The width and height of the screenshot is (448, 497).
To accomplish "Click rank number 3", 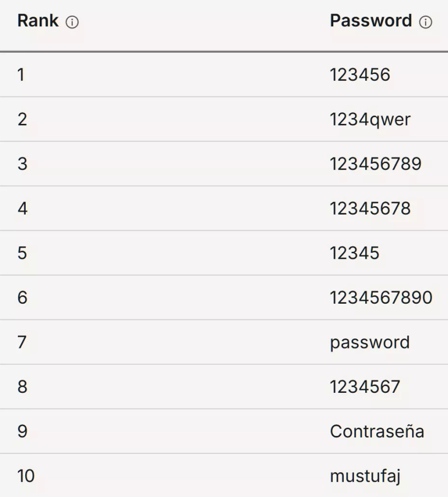I will (22, 164).
